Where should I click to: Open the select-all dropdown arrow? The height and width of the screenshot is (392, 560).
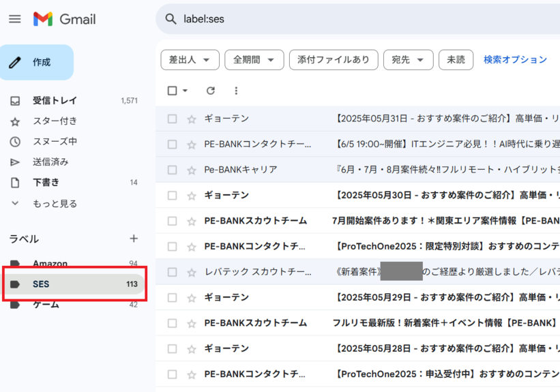pos(185,91)
